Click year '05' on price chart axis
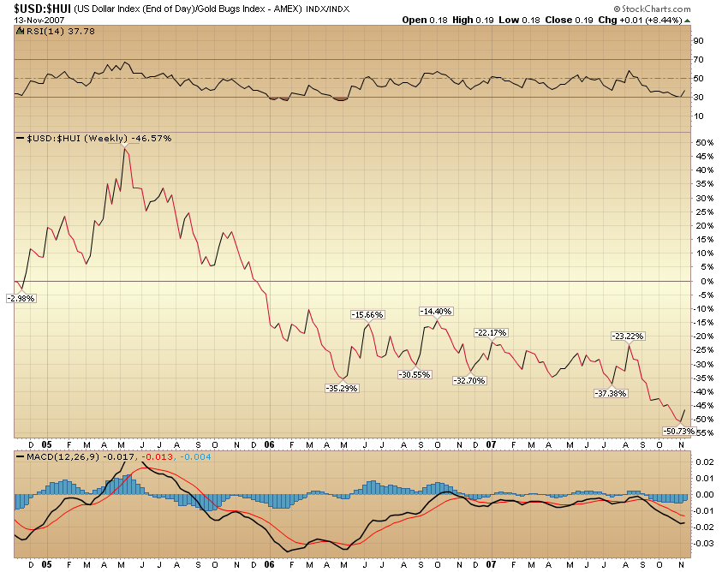 (46, 444)
